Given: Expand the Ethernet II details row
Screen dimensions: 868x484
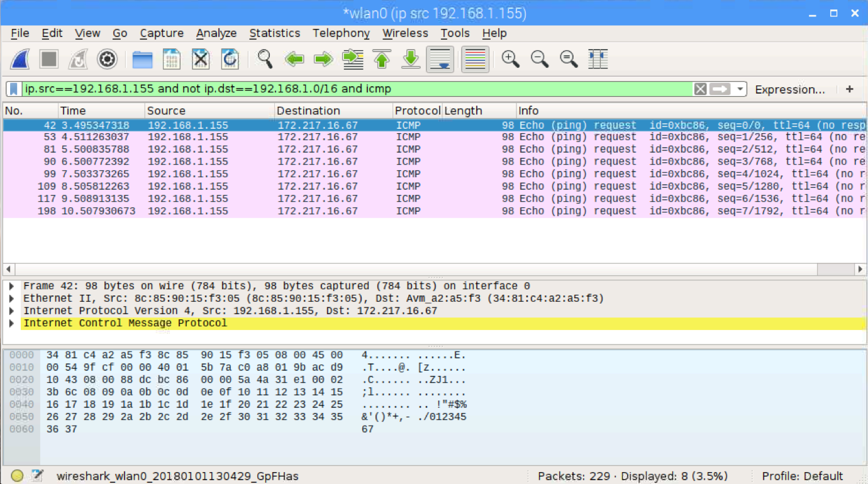Looking at the screenshot, I should point(12,299).
